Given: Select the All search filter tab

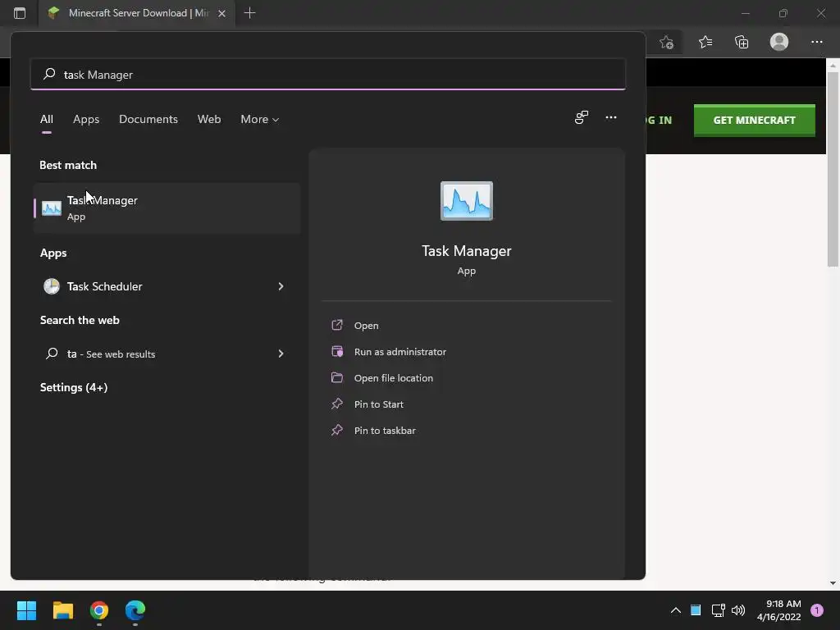Looking at the screenshot, I should point(47,120).
